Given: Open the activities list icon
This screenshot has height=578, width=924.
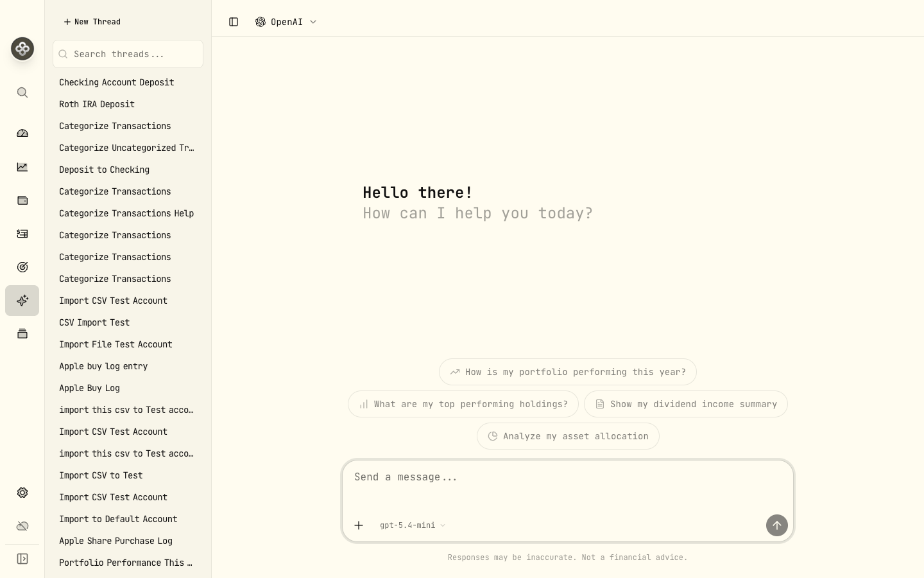Looking at the screenshot, I should click(22, 234).
